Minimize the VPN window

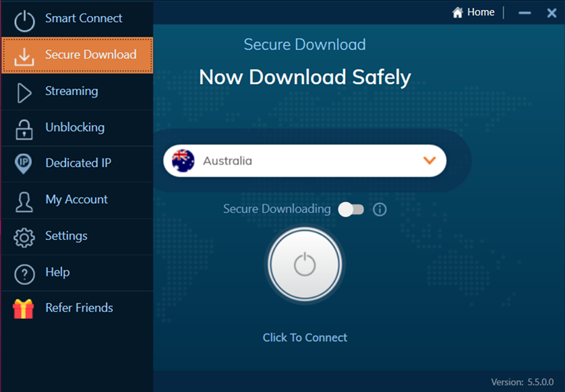(x=525, y=13)
